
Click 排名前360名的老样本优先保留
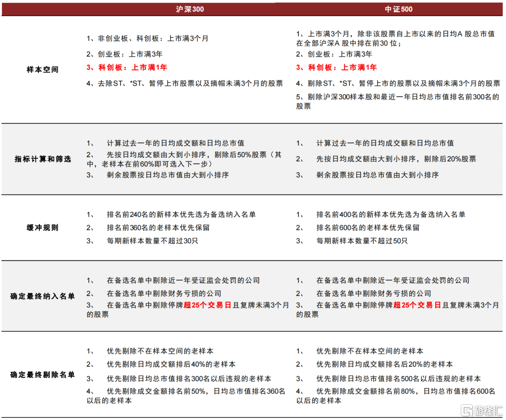click(148, 228)
